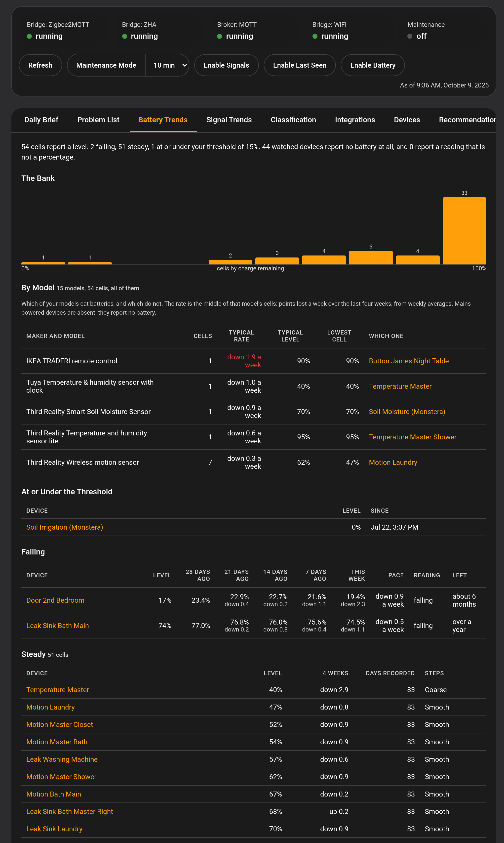This screenshot has width=504, height=843.
Task: Open Temperature Master in Steady list
Action: [57, 690]
